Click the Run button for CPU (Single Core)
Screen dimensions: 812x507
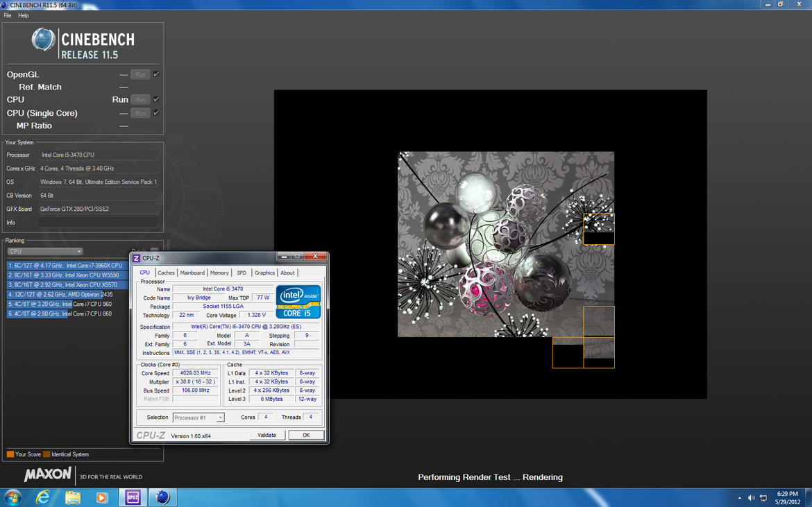point(140,113)
